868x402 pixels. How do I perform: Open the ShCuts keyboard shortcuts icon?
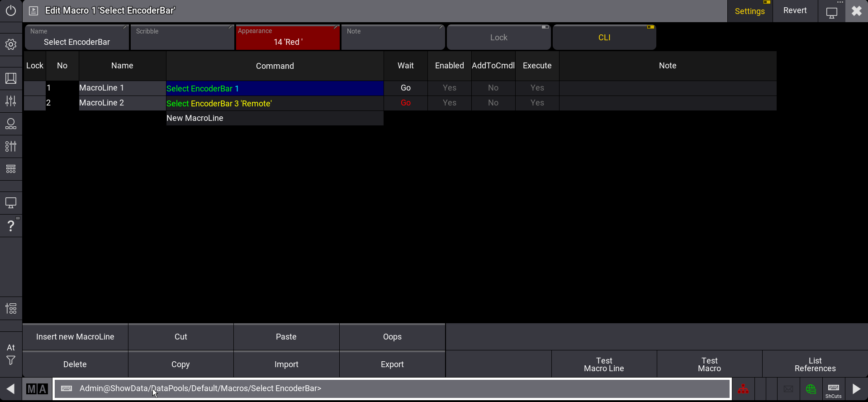(833, 389)
